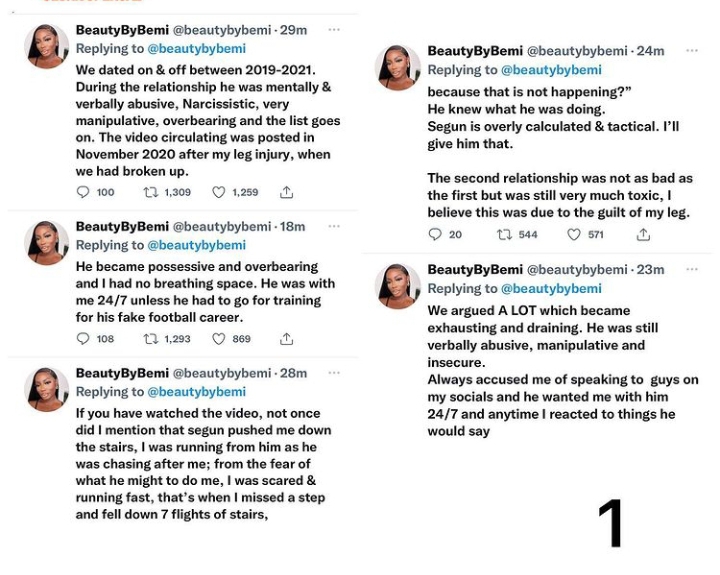Retweet the tweet with 1,293 retweets
This screenshot has height=575, width=720.
point(152,339)
